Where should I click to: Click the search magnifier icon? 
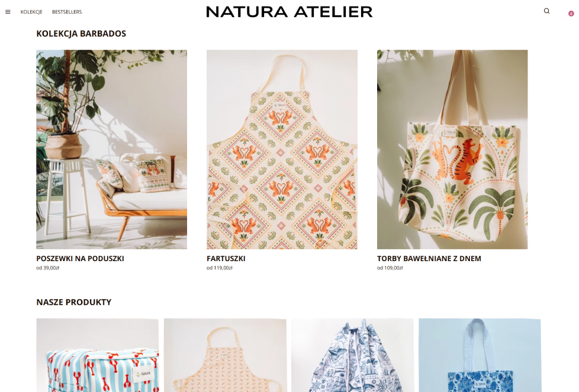coord(546,11)
